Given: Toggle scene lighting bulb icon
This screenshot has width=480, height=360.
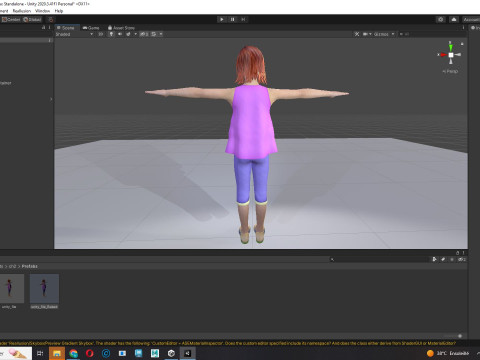Looking at the screenshot, I should point(111,34).
